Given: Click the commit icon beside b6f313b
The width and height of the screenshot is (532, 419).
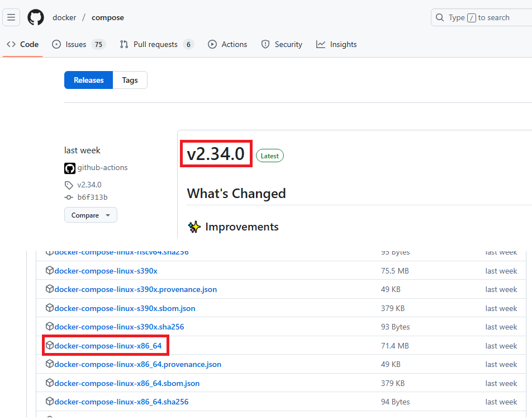Looking at the screenshot, I should click(x=69, y=197).
